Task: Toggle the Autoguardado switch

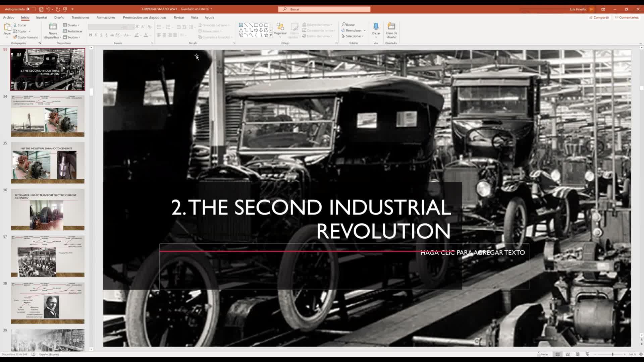Action: pyautogui.click(x=31, y=9)
